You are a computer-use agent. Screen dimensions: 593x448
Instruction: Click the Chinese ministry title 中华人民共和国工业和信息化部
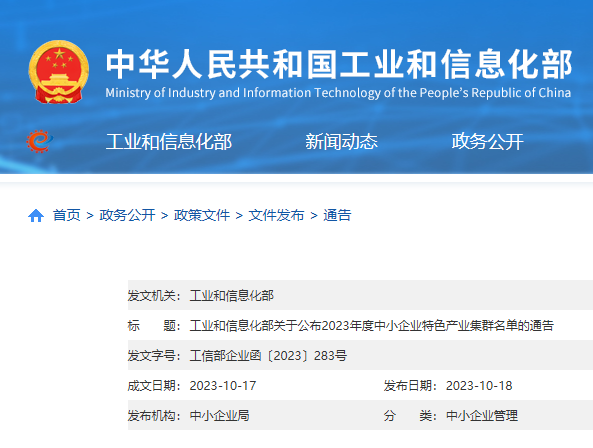(338, 64)
